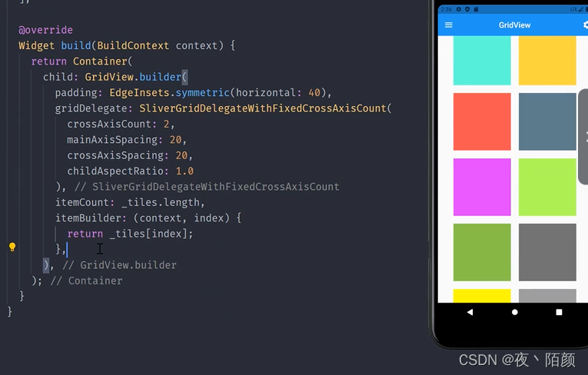Tap the blue-grey slate grid tile
The image size is (588, 375).
click(547, 121)
